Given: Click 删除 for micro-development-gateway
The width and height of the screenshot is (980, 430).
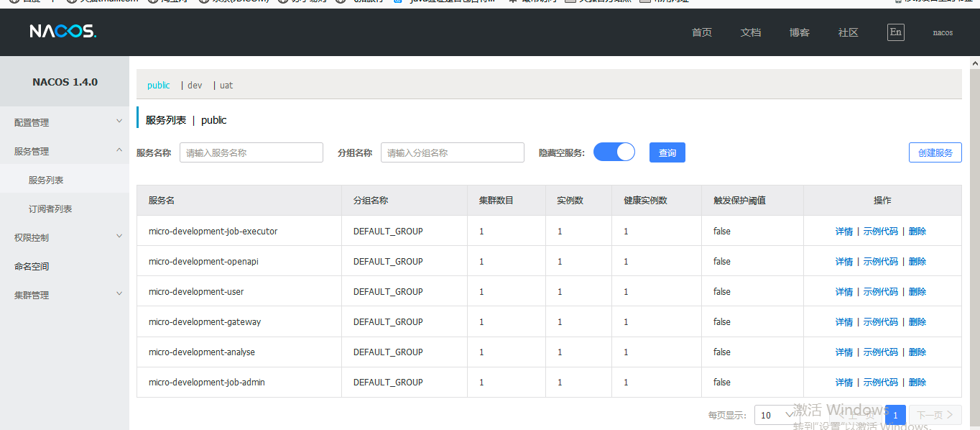Looking at the screenshot, I should point(917,322).
